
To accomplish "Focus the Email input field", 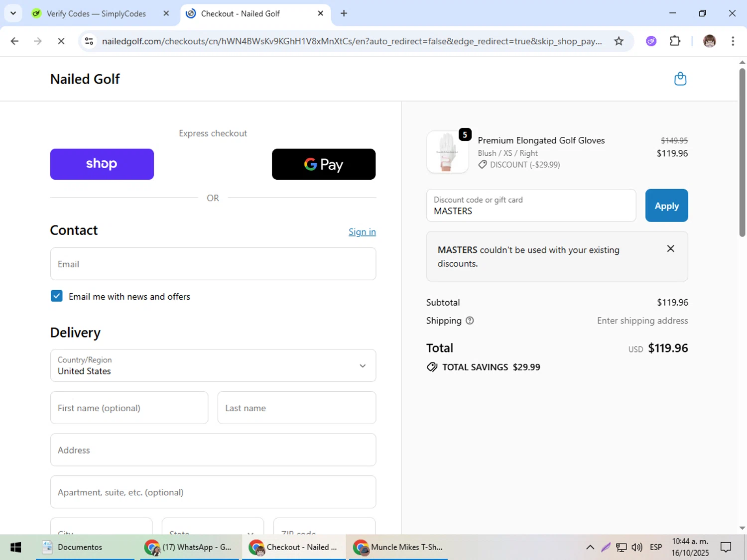I will tap(213, 264).
